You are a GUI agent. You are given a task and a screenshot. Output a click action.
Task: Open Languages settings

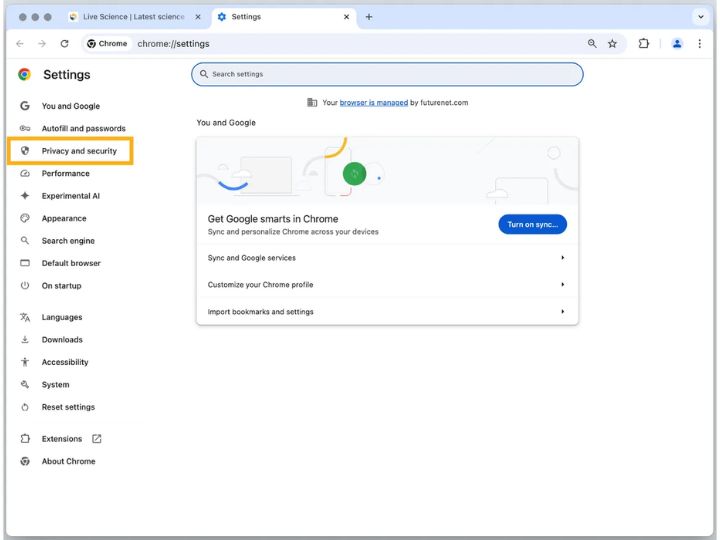(x=62, y=317)
